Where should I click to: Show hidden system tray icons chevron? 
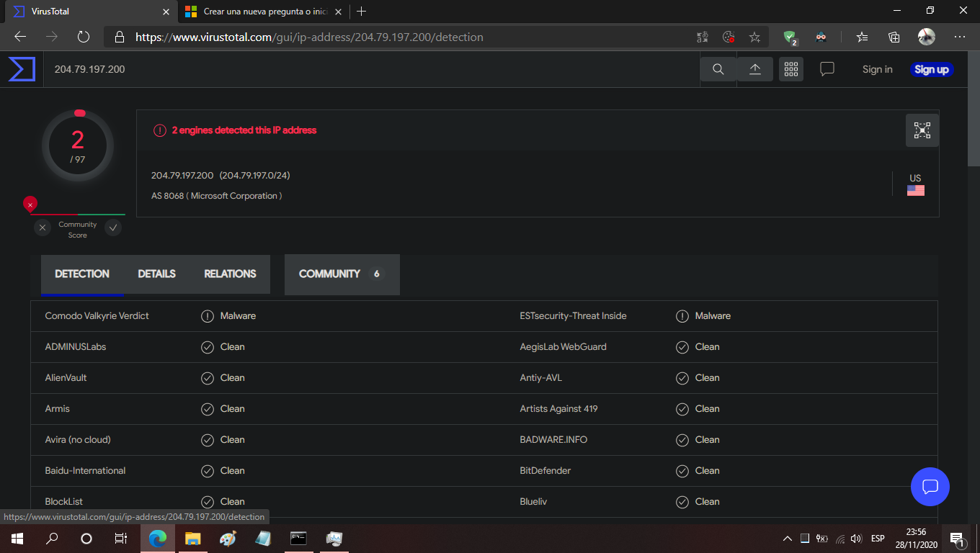pos(787,539)
